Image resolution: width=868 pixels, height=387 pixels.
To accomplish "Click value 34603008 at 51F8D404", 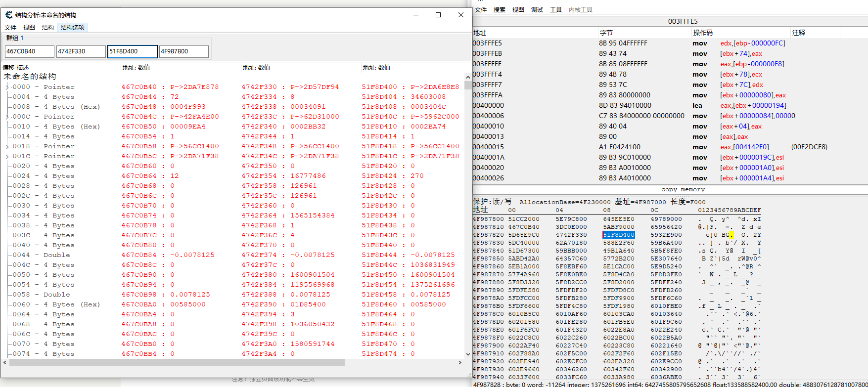I will 428,97.
